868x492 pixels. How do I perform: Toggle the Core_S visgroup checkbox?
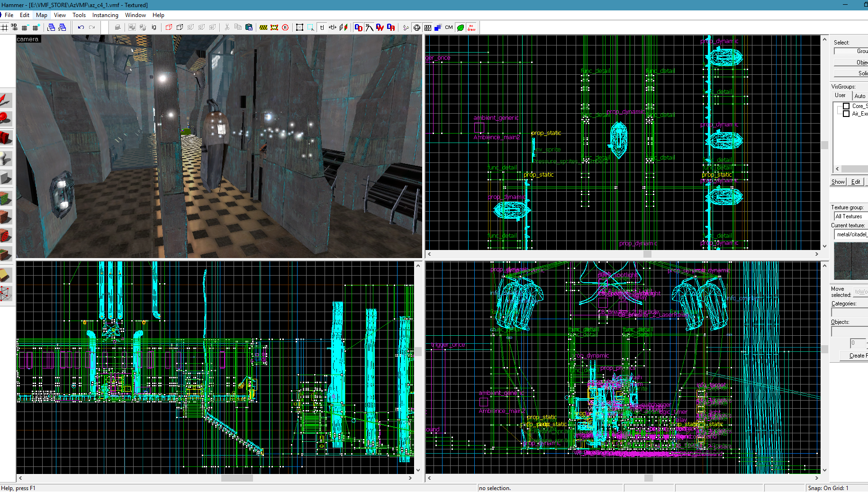tap(846, 106)
